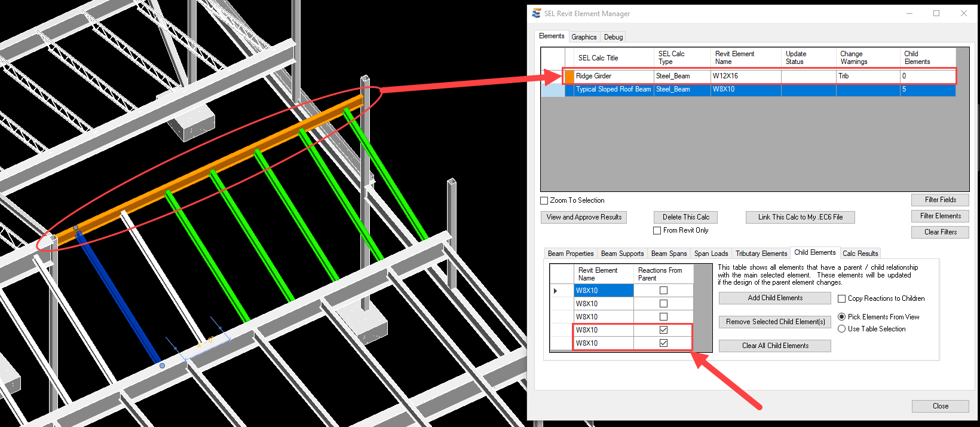This screenshot has width=980, height=427.
Task: Uncheck Reactions From Parent for fifth W8X10 row
Action: [663, 343]
